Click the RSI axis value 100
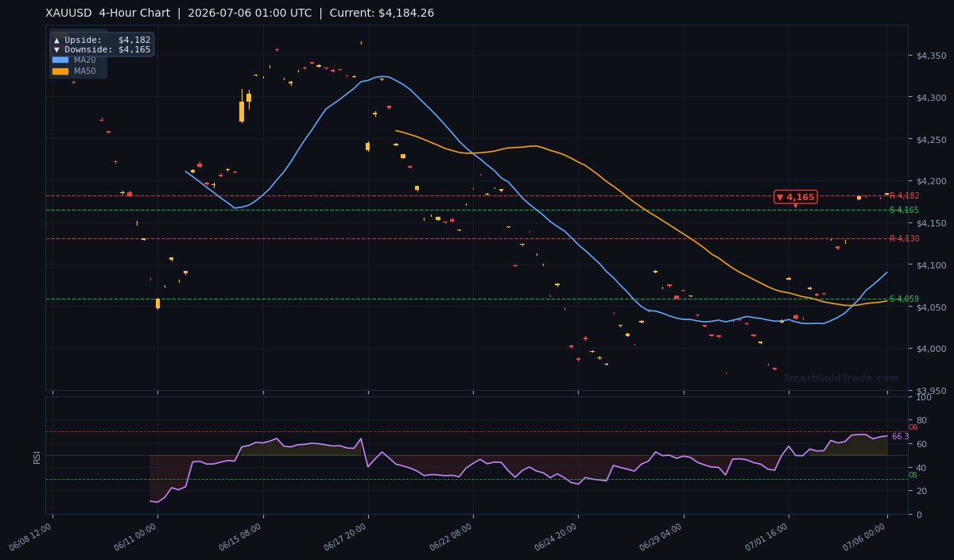The height and width of the screenshot is (560, 954). point(923,397)
